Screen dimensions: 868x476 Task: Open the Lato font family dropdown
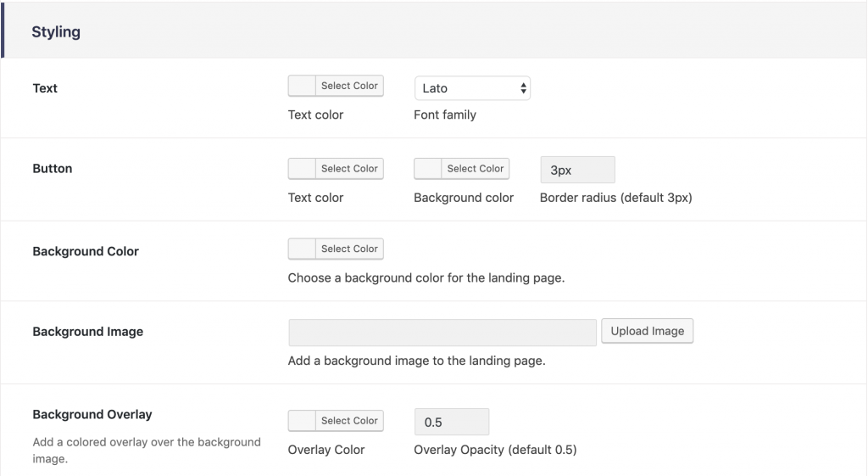tap(472, 88)
